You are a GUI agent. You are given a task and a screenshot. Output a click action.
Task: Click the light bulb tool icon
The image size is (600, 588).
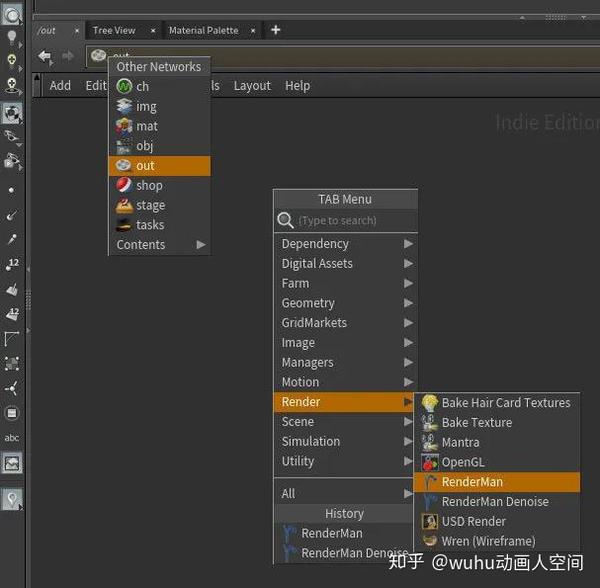point(12,37)
